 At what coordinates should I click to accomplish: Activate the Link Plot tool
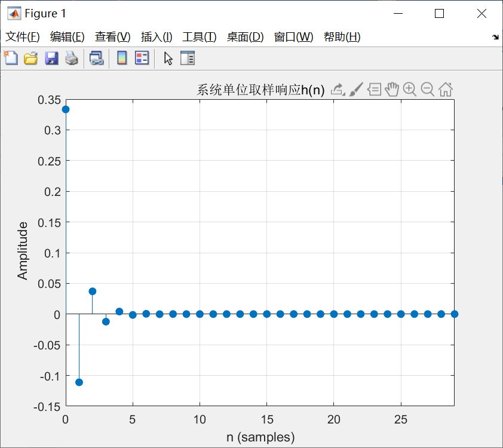tap(97, 58)
